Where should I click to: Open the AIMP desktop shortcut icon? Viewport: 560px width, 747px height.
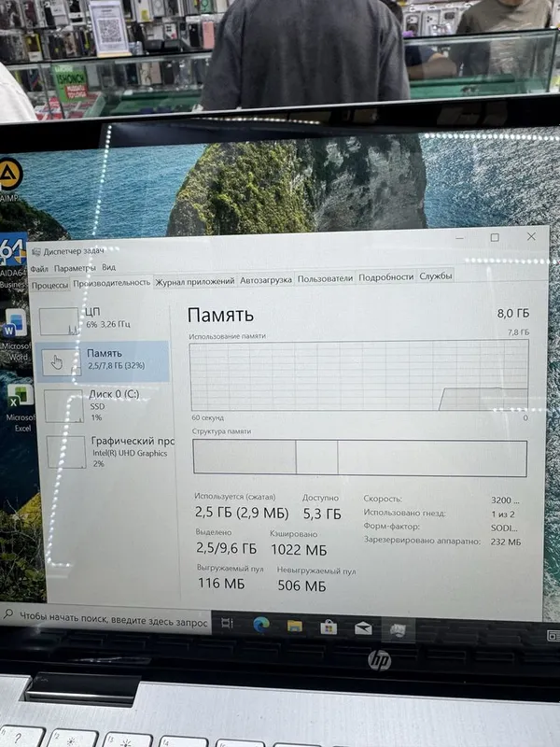pos(9,179)
